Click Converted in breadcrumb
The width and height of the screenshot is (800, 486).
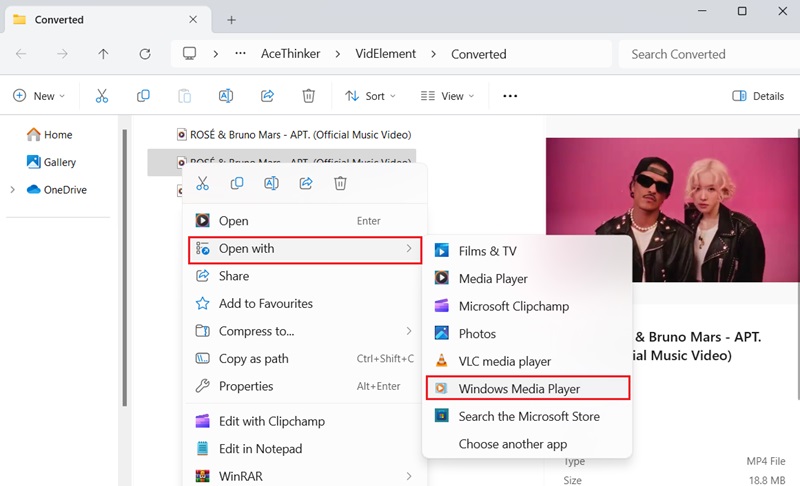[479, 54]
